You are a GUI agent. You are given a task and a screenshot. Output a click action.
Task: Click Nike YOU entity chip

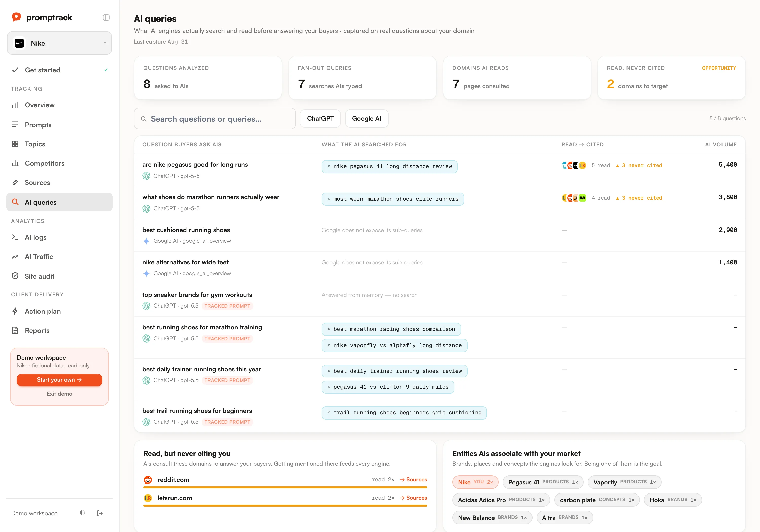pyautogui.click(x=475, y=482)
